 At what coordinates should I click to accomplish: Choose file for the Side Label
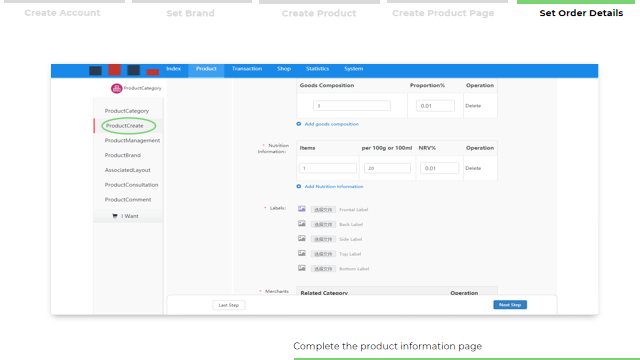[323, 239]
